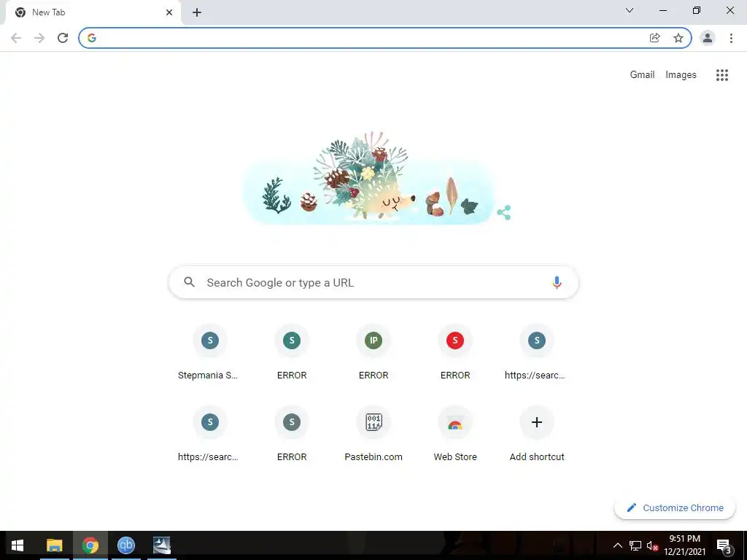This screenshot has width=747, height=560.
Task: Open qBittorrent from the taskbar
Action: coord(125,545)
